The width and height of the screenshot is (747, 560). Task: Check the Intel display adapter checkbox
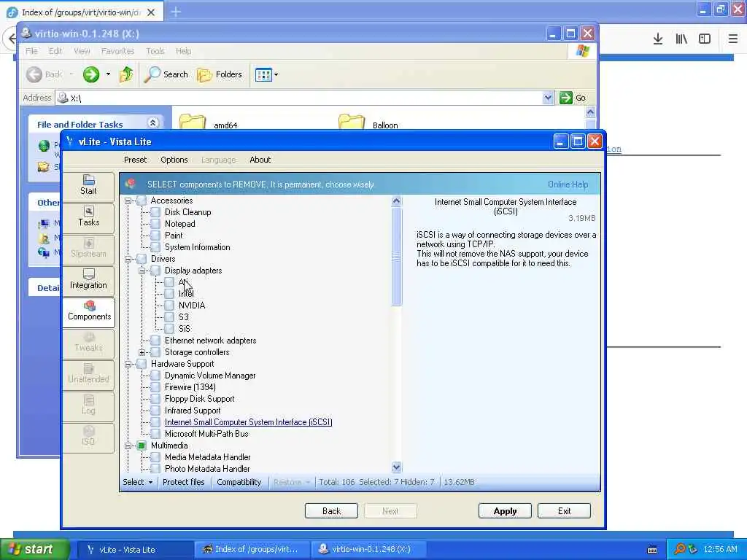169,294
